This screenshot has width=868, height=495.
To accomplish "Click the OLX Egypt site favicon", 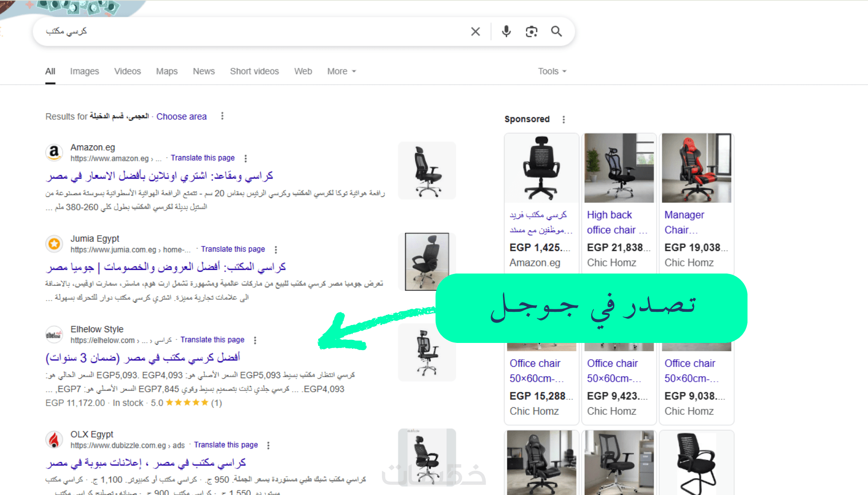I will point(54,440).
